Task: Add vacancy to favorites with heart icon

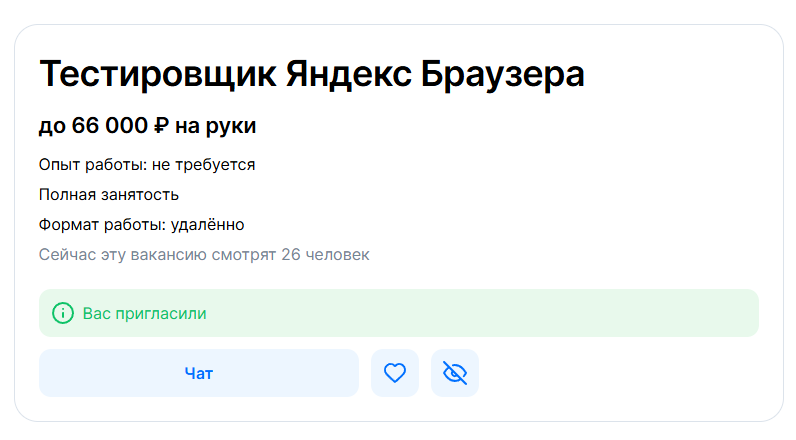Action: (x=394, y=373)
